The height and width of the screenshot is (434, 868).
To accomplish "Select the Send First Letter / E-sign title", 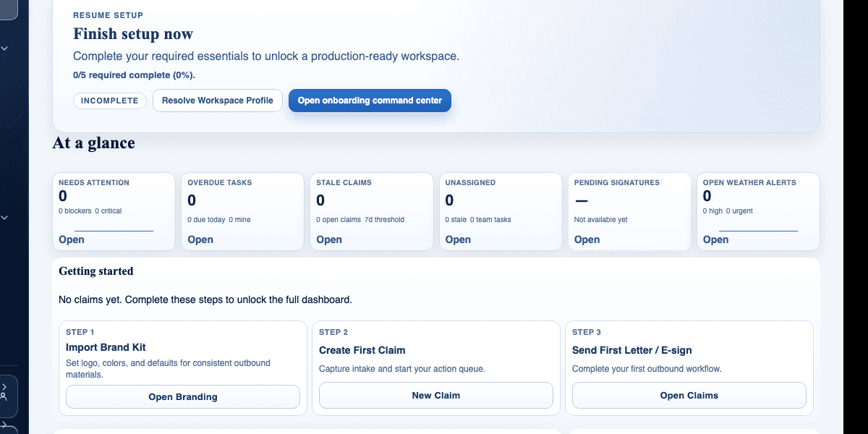I will 631,350.
